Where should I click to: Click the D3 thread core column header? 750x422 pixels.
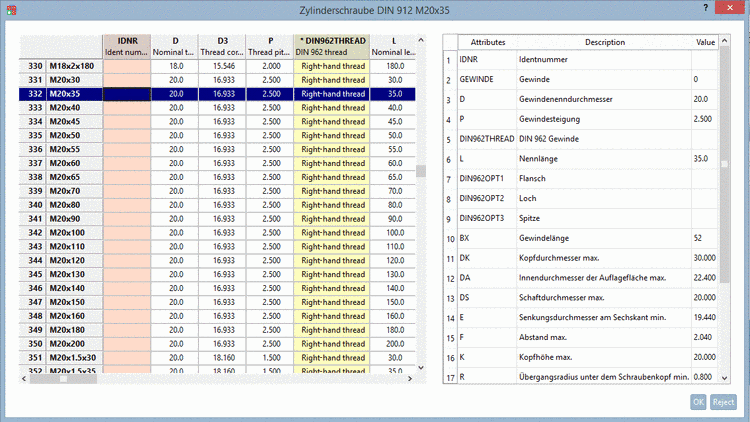(223, 45)
